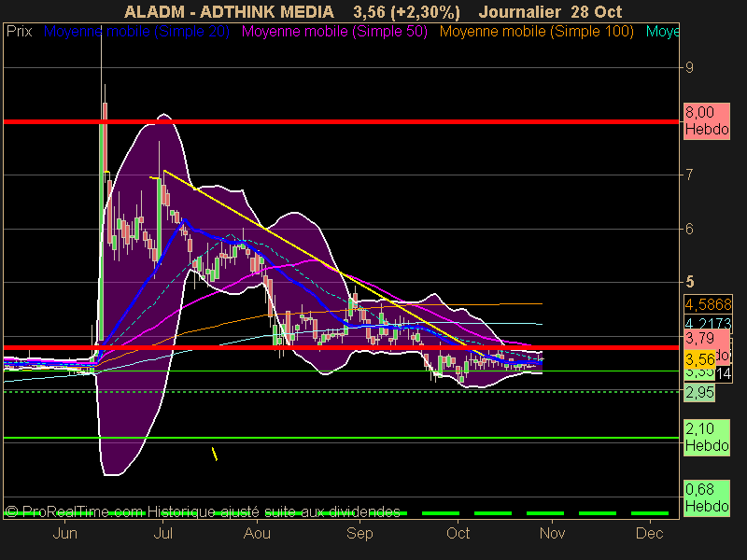
Task: Click the chart title 'ALADM - ADTHINK MEDIA'
Action: (229, 12)
